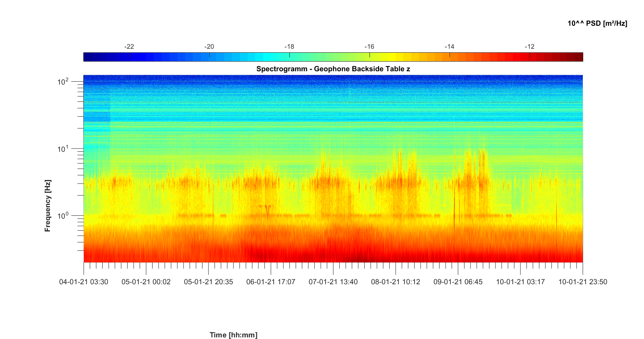
Task: Click the time label '09-01-21 06:45'
Action: pos(458,282)
